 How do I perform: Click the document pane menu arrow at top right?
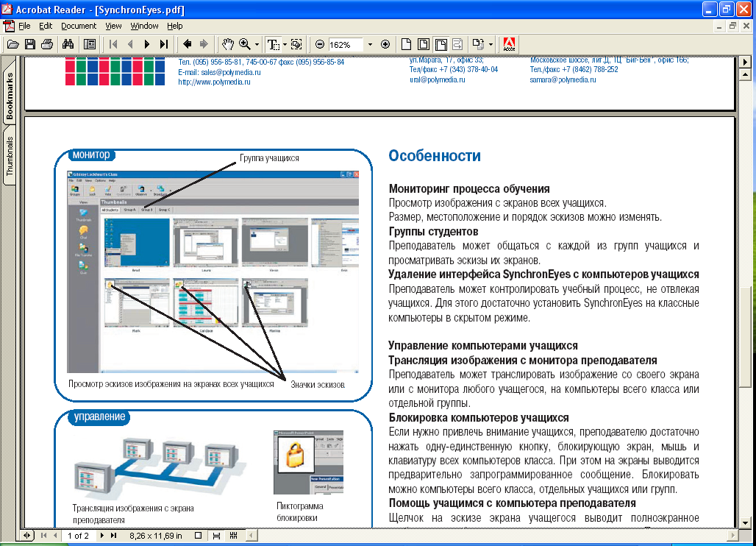click(x=746, y=62)
